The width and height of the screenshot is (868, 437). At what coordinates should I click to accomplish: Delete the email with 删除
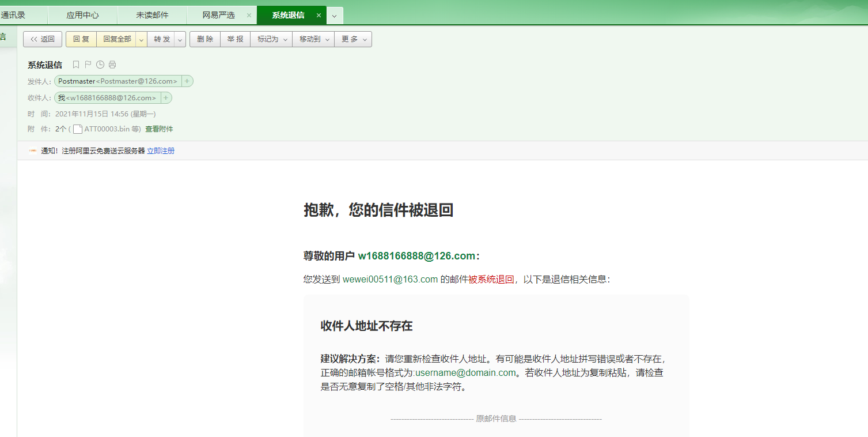pyautogui.click(x=205, y=39)
